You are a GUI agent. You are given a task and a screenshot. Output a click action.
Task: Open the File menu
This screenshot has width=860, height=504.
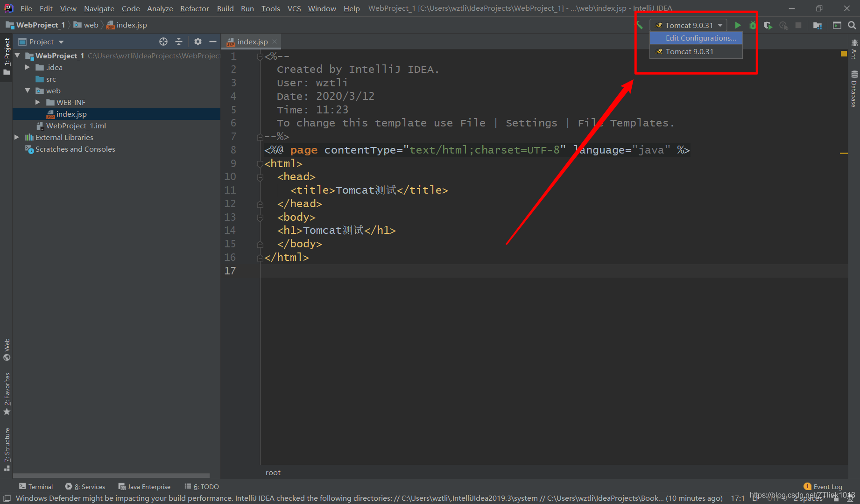coord(26,8)
